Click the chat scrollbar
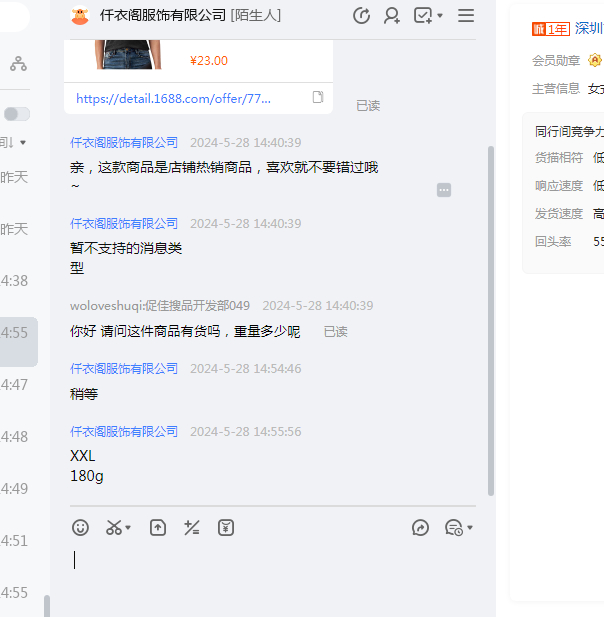This screenshot has width=604, height=617. 491,321
